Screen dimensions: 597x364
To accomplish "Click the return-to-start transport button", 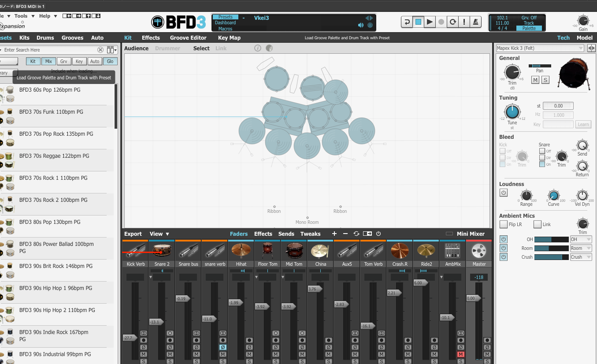I will 407,22.
